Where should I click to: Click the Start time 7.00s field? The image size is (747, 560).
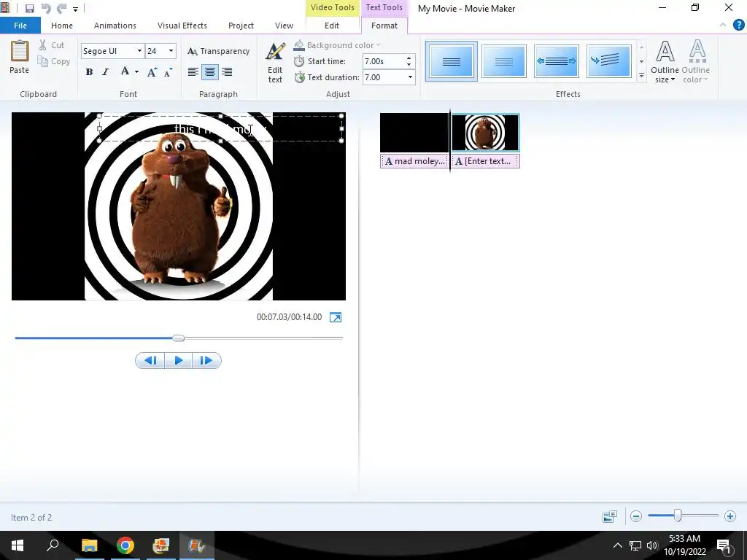pyautogui.click(x=383, y=61)
